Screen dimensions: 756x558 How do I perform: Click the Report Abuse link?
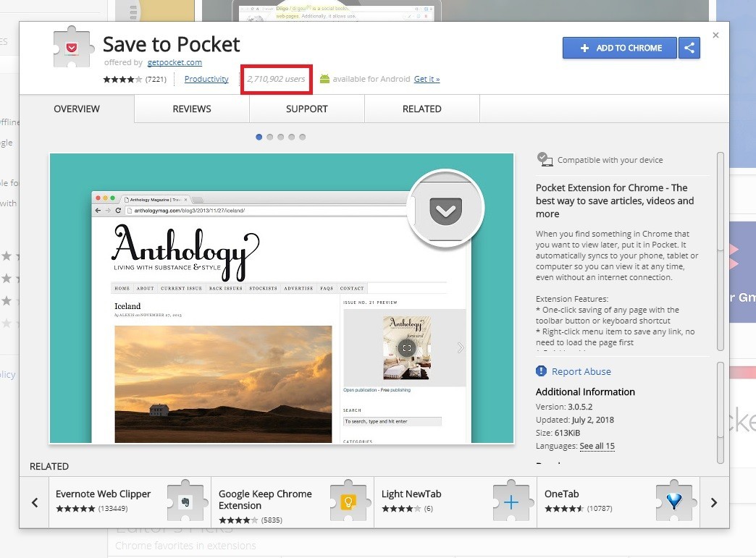(x=581, y=371)
